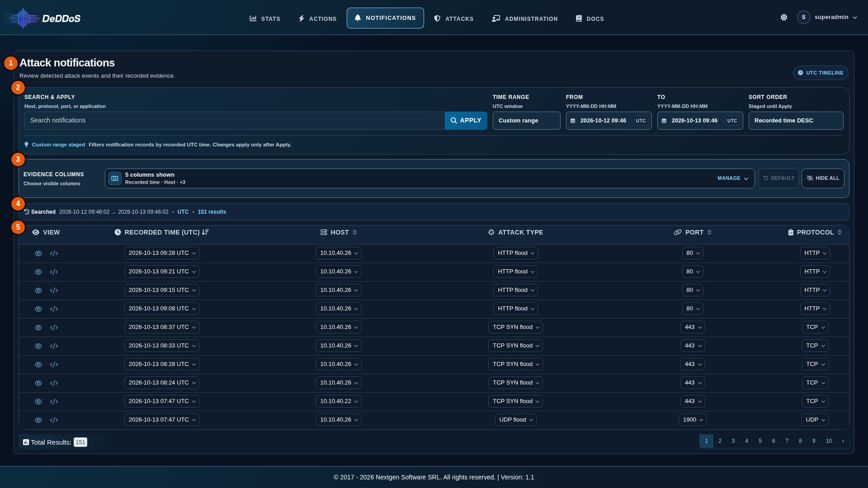Go to the Attacks tab
Viewport: 868px width, 488px height.
(x=454, y=19)
